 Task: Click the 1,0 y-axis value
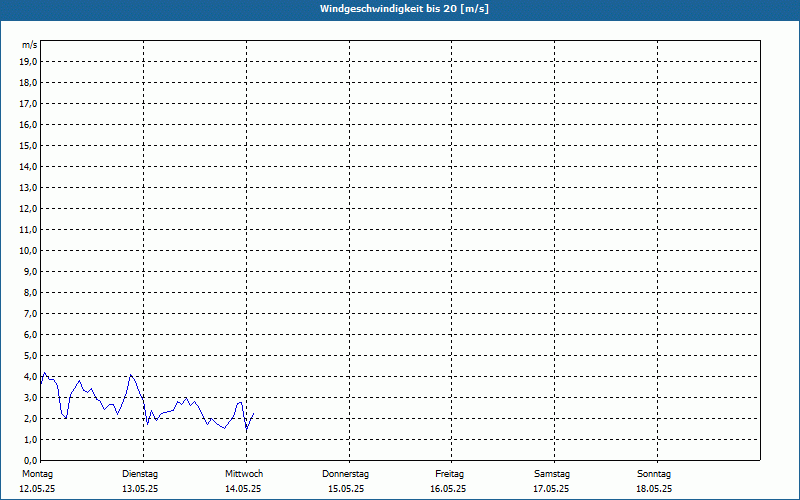(30, 439)
